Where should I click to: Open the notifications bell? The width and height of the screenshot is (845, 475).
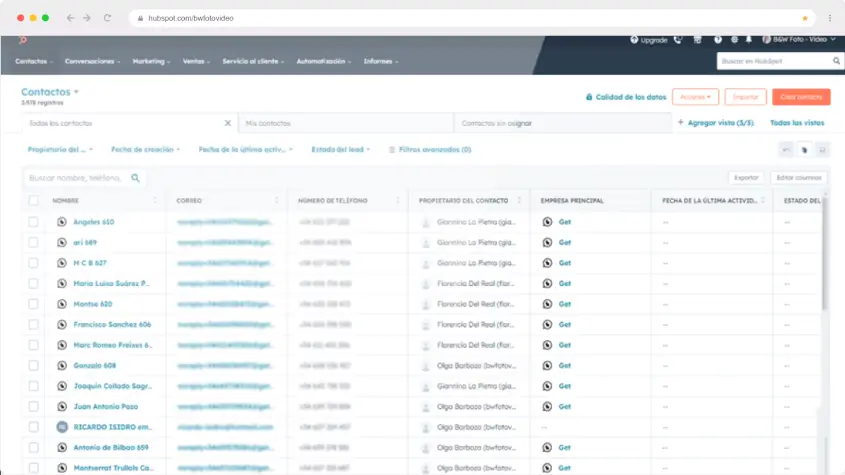749,40
